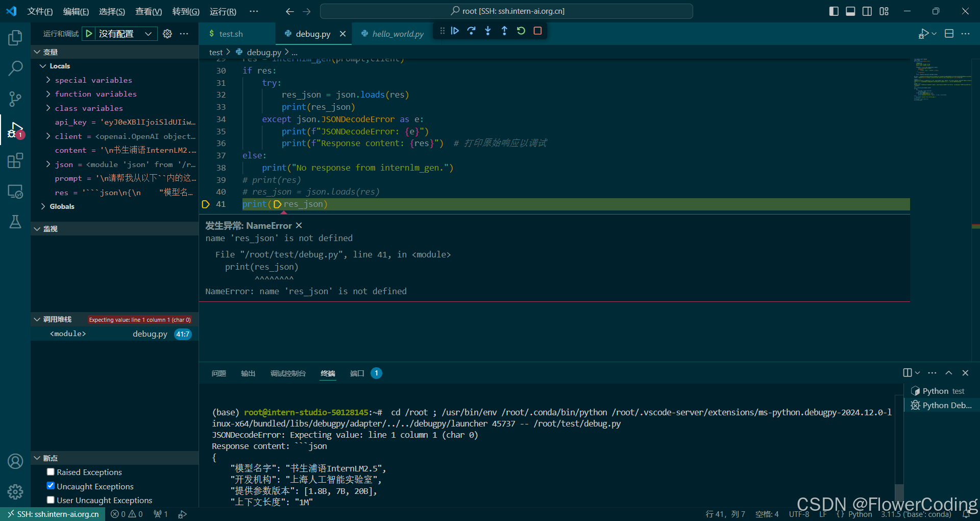Click the Continue debug icon
Image resolution: width=980 pixels, height=521 pixels.
(x=455, y=31)
